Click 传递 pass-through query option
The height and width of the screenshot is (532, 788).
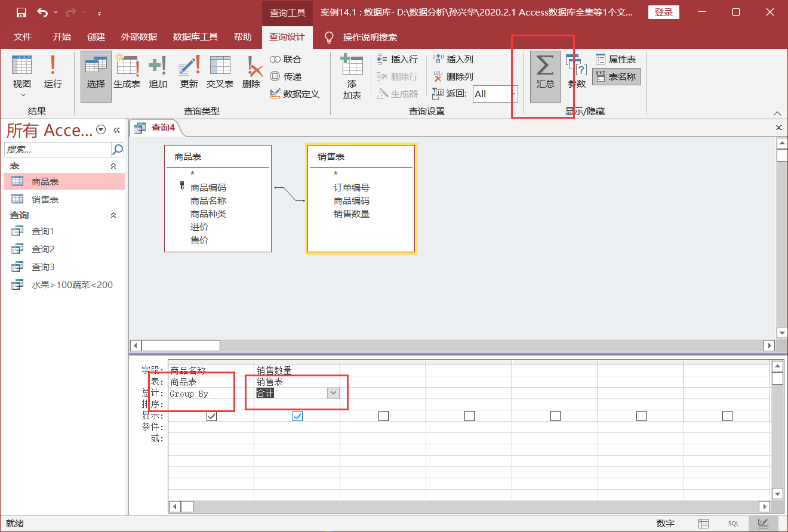coord(286,76)
